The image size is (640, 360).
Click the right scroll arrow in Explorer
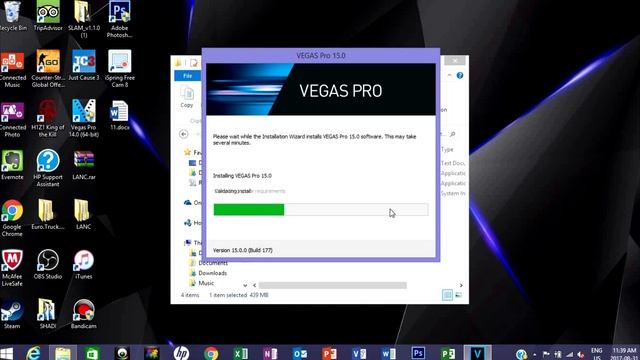(x=461, y=285)
